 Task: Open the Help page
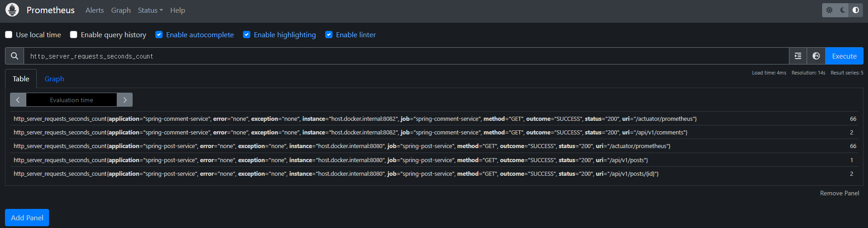(x=178, y=10)
